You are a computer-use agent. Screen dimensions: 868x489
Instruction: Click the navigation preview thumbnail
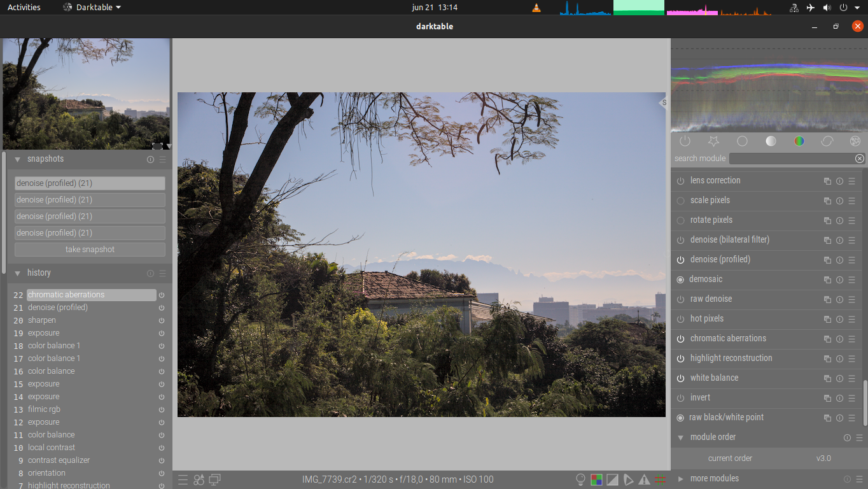[86, 94]
